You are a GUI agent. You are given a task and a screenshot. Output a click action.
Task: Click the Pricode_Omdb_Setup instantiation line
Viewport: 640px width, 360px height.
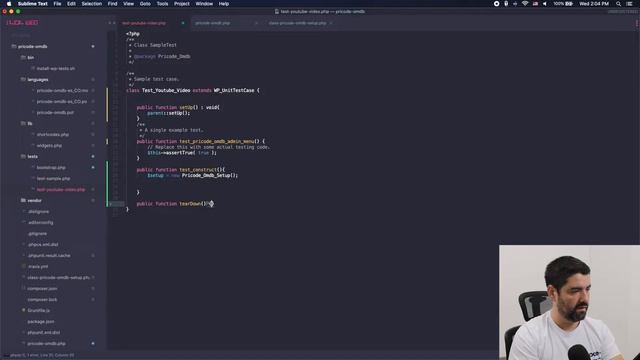193,176
